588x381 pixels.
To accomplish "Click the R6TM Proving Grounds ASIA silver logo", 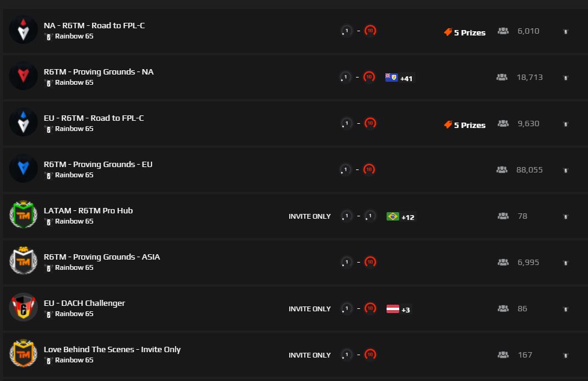I will pos(23,261).
